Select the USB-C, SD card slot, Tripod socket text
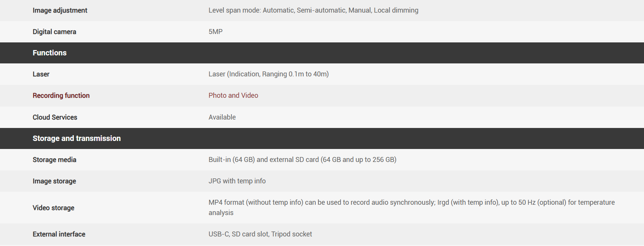644x246 pixels. click(x=260, y=234)
